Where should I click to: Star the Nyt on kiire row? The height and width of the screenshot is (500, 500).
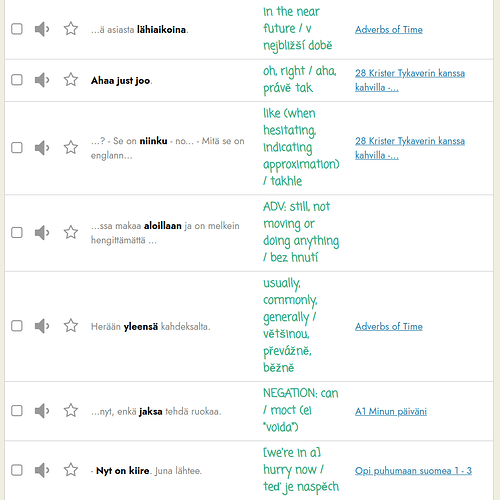[71, 470]
